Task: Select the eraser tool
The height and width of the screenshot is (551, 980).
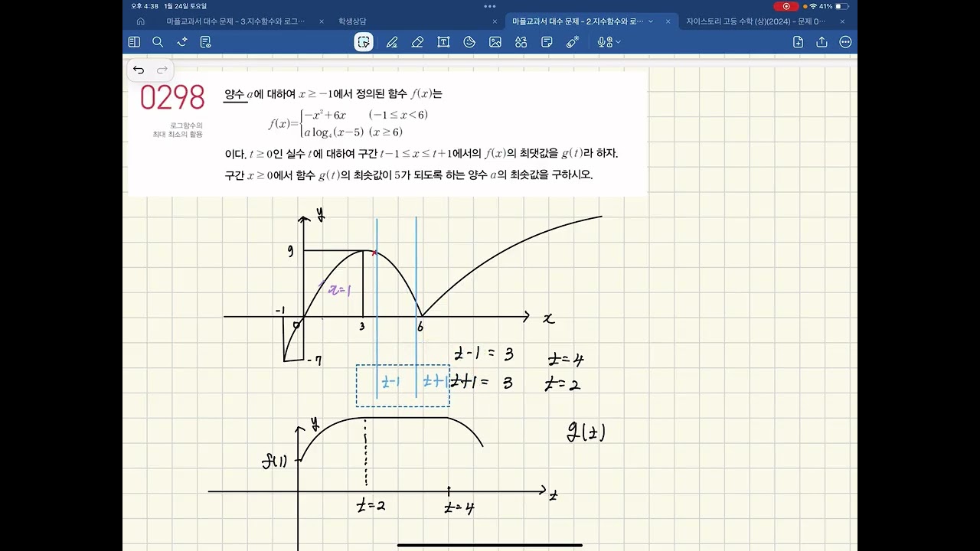Action: (x=417, y=42)
